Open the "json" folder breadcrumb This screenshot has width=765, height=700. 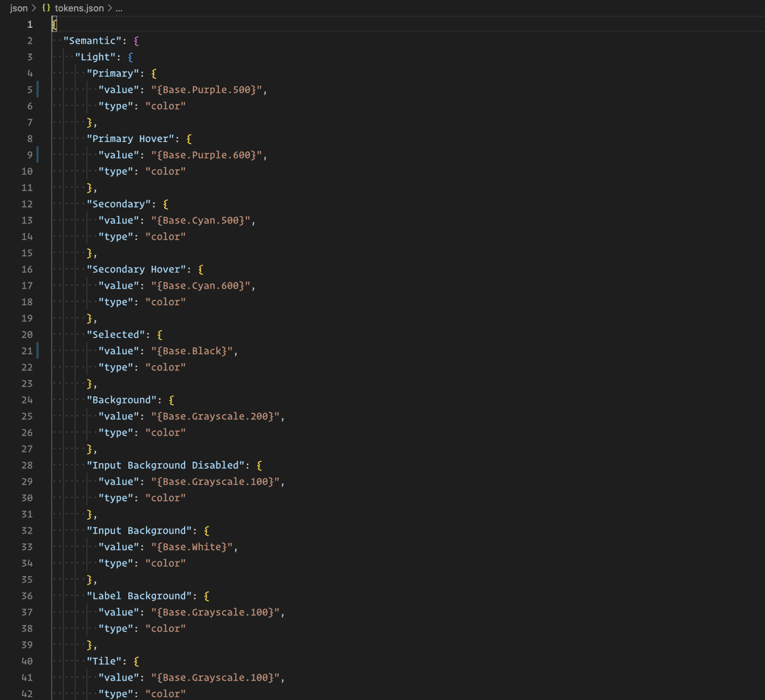[x=19, y=8]
